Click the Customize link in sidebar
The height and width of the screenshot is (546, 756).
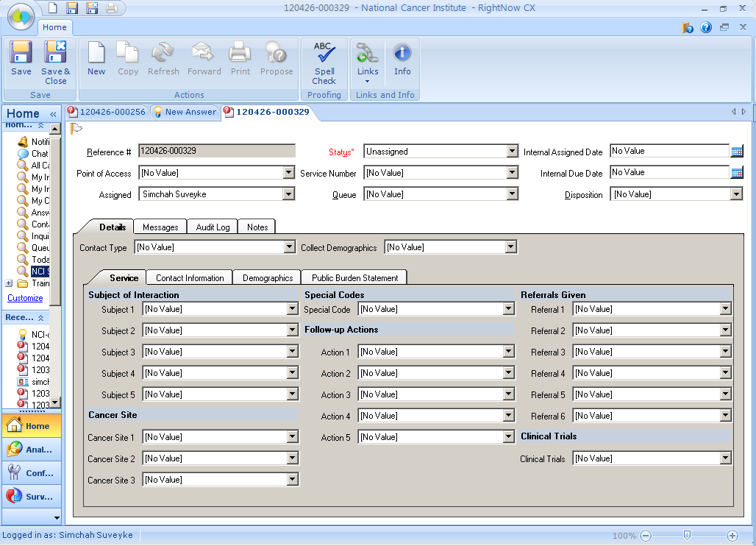pos(25,298)
